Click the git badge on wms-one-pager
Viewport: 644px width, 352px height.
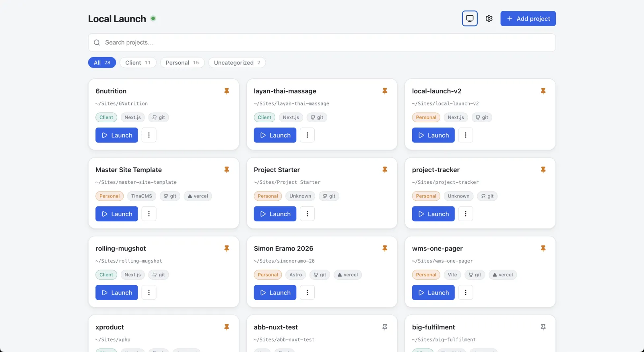(x=475, y=275)
